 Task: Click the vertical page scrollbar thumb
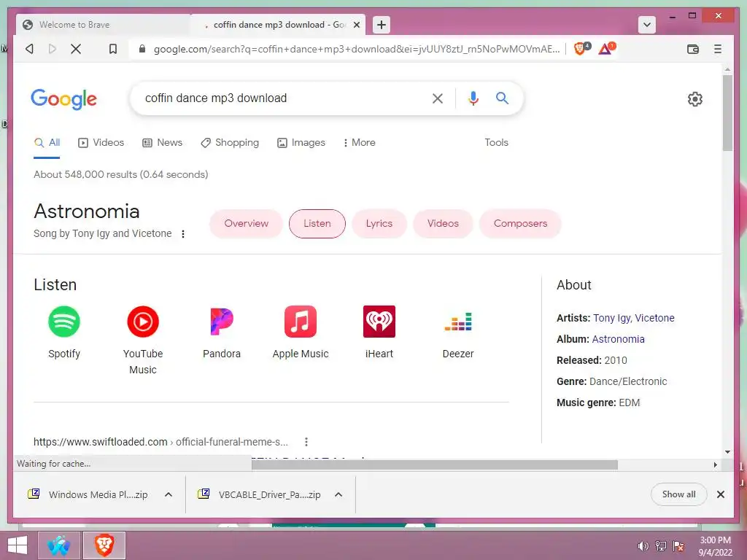727,113
